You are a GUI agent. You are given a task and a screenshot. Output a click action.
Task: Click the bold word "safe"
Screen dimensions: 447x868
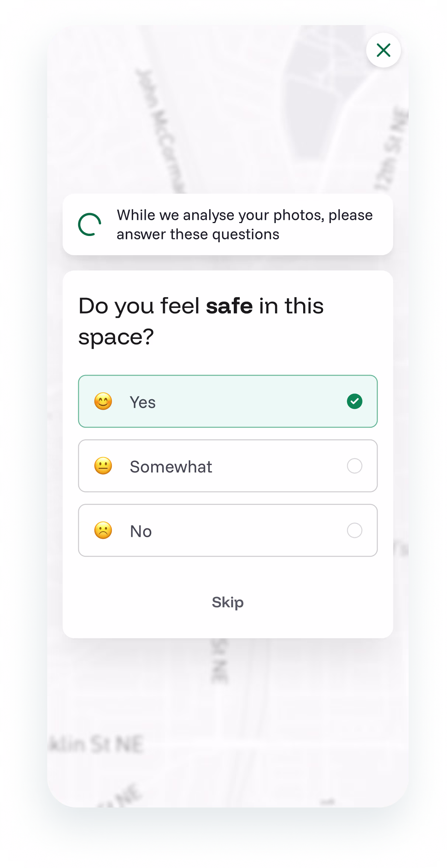click(x=229, y=306)
